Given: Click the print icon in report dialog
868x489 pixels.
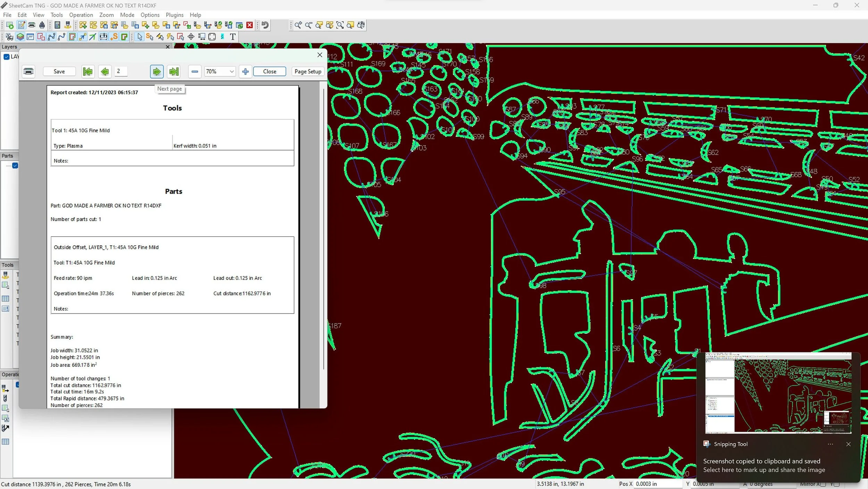Looking at the screenshot, I should pyautogui.click(x=28, y=72).
